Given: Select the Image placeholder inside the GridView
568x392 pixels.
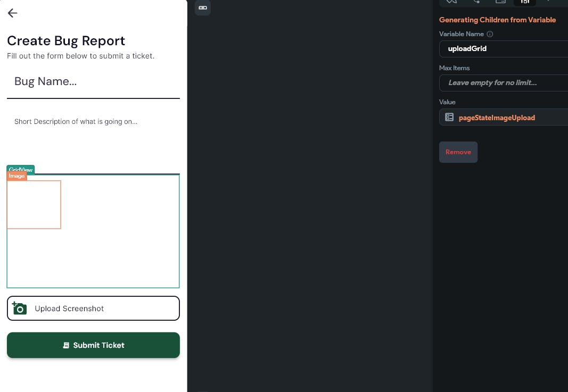Looking at the screenshot, I should (34, 205).
